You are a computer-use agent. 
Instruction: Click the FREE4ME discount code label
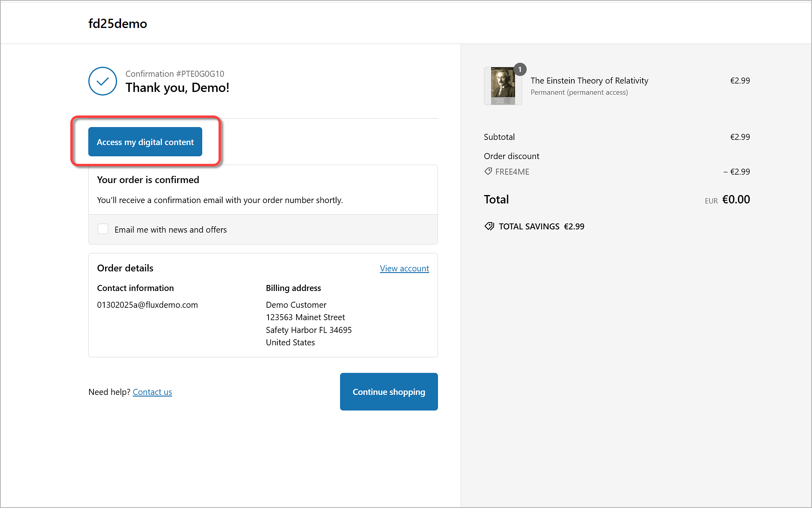pos(512,172)
